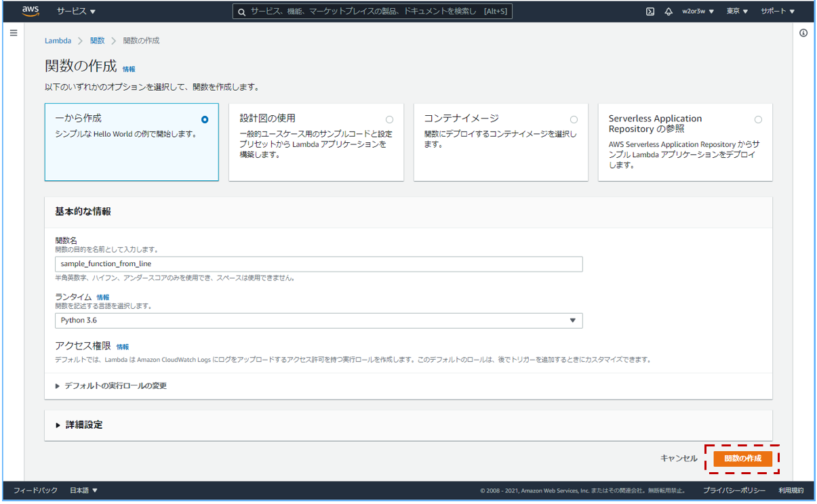Open the notifications bell
This screenshot has width=817, height=504.
coord(669,11)
